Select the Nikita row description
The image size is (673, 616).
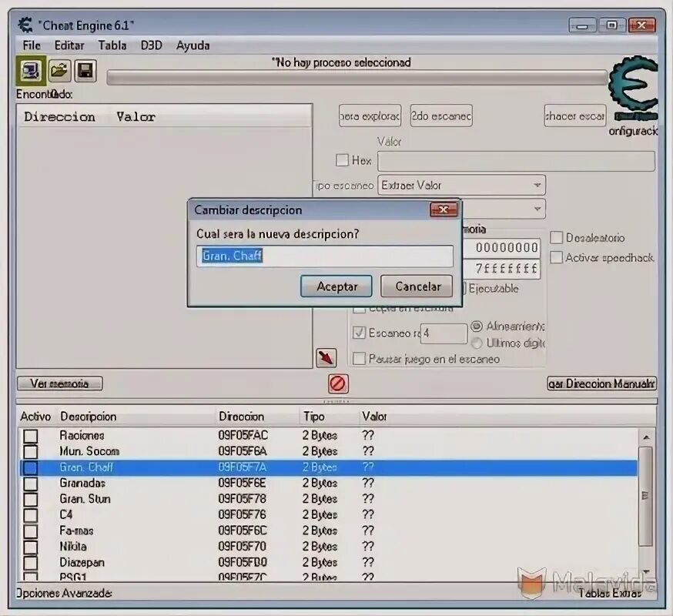(x=73, y=547)
